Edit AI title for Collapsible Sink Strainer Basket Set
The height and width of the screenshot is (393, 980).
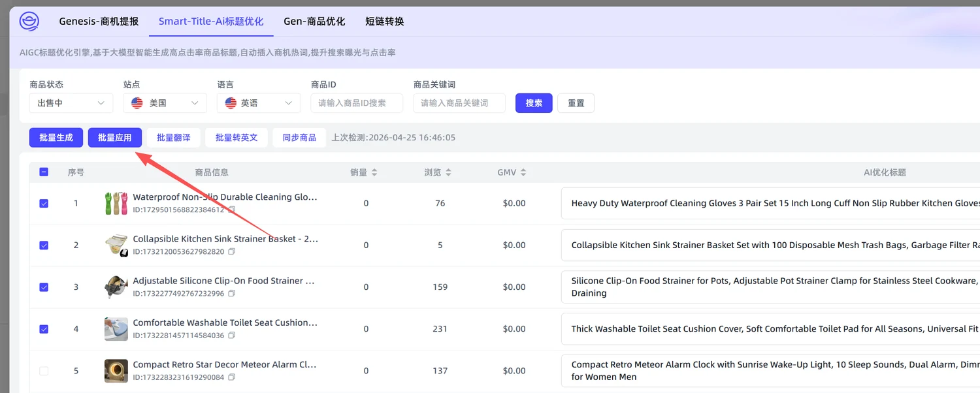pyautogui.click(x=770, y=245)
